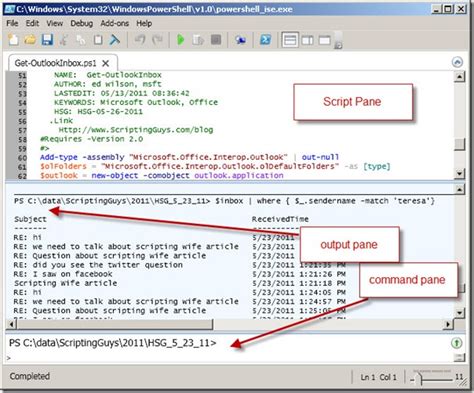Click the Subject column header in output
Screen dimensions: 474x393
[x=30, y=219]
